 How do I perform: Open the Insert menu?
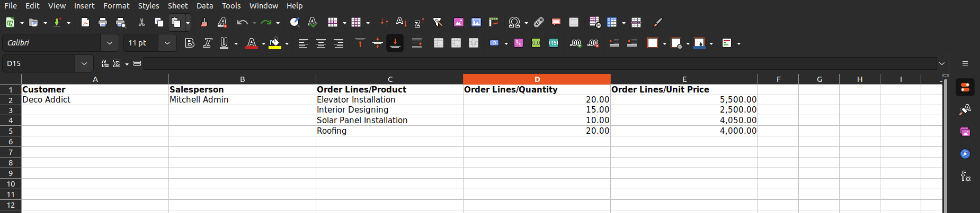click(84, 6)
